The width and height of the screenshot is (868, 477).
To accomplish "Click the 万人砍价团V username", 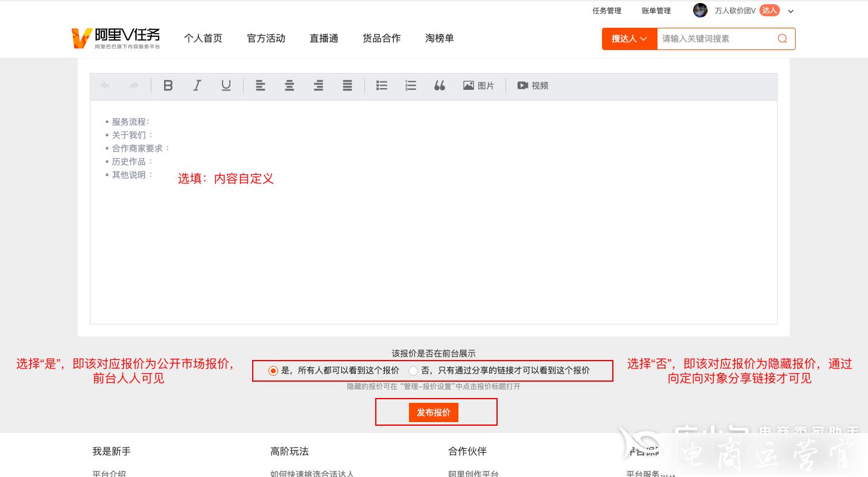I will [x=735, y=11].
